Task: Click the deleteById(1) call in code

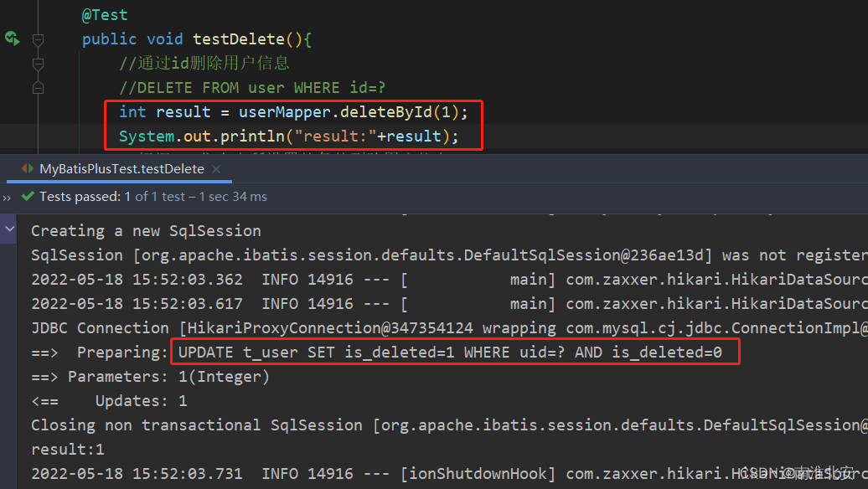Action: click(400, 112)
